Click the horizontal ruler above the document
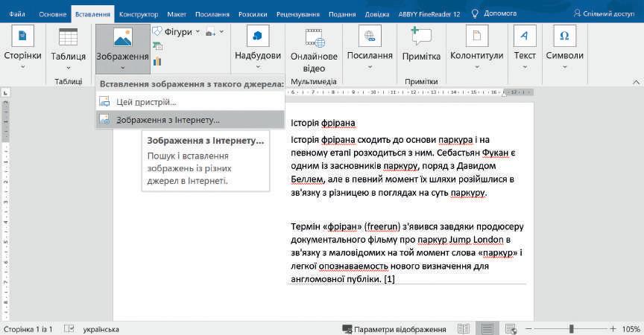This screenshot has height=335, width=644. (411, 92)
